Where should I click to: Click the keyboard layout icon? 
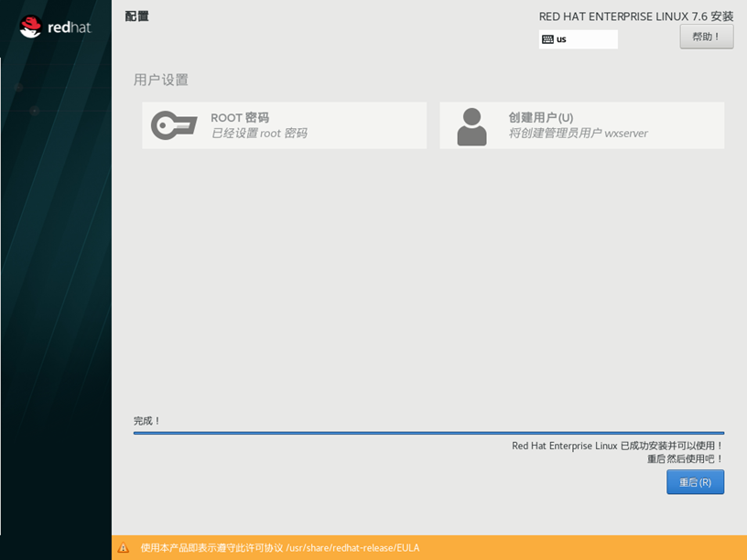tap(547, 39)
